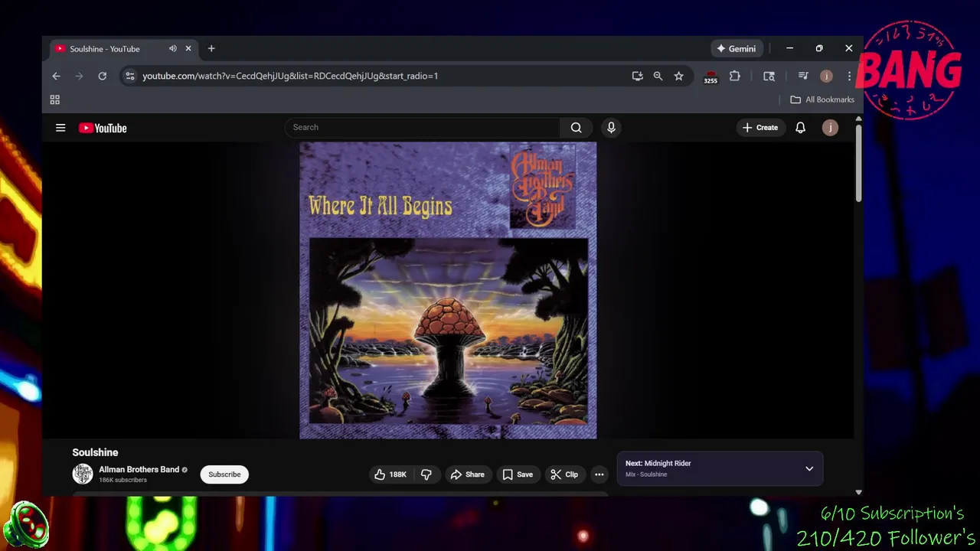Image resolution: width=980 pixels, height=551 pixels.
Task: Click the Allman Brothers Band channel avatar
Action: (83, 474)
